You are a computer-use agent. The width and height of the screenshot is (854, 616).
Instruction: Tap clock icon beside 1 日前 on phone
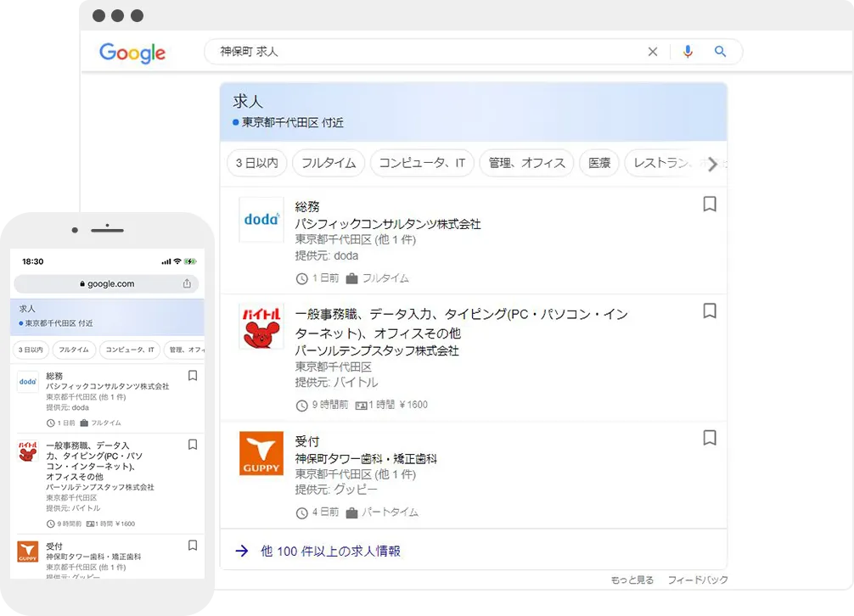pyautogui.click(x=51, y=423)
